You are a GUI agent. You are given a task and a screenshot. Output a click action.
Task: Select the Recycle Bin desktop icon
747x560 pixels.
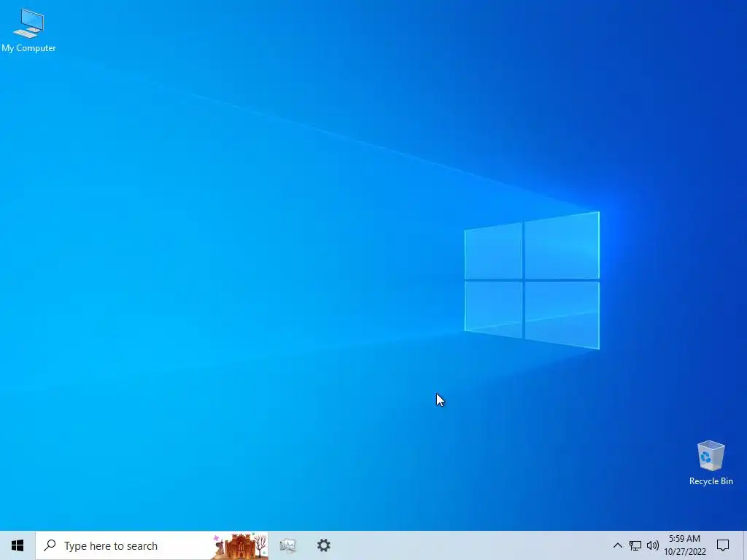[x=711, y=463]
